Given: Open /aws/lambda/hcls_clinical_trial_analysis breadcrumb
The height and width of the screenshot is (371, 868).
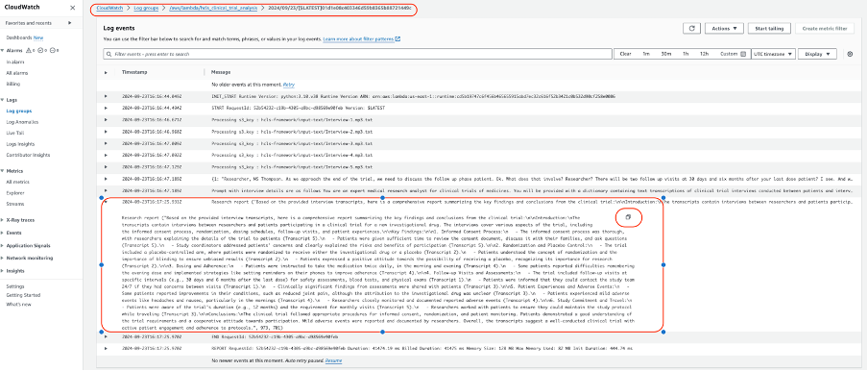Looking at the screenshot, I should point(213,10).
